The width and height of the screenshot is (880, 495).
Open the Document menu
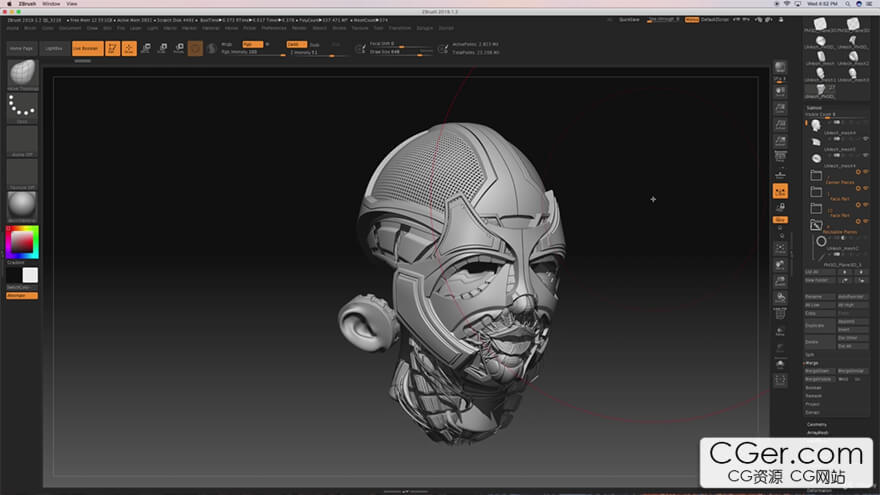(x=70, y=28)
